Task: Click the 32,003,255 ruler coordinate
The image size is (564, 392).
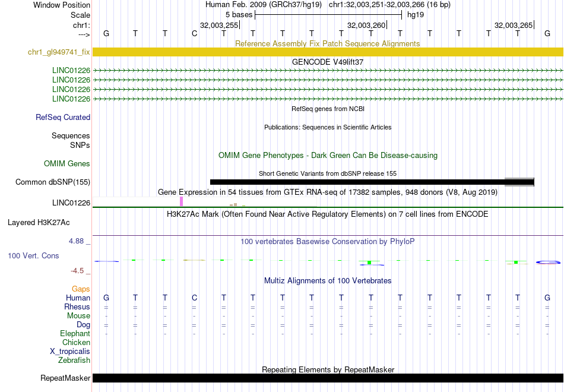Action: pyautogui.click(x=219, y=25)
